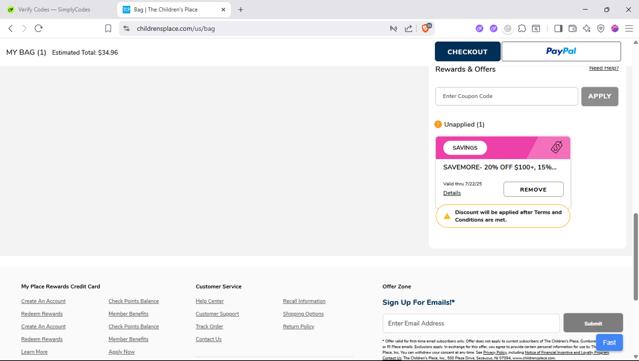
Task: Click the blue Fast button
Action: [x=609, y=342]
